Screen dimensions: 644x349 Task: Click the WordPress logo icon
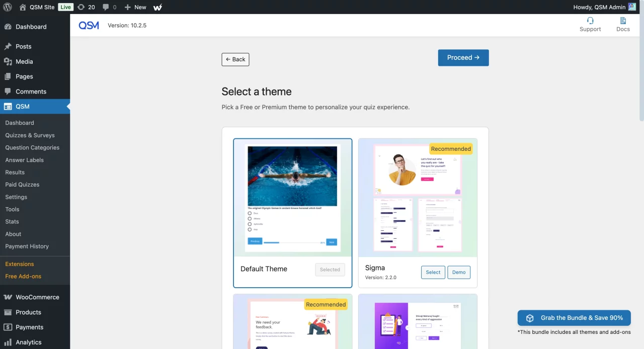click(x=8, y=7)
